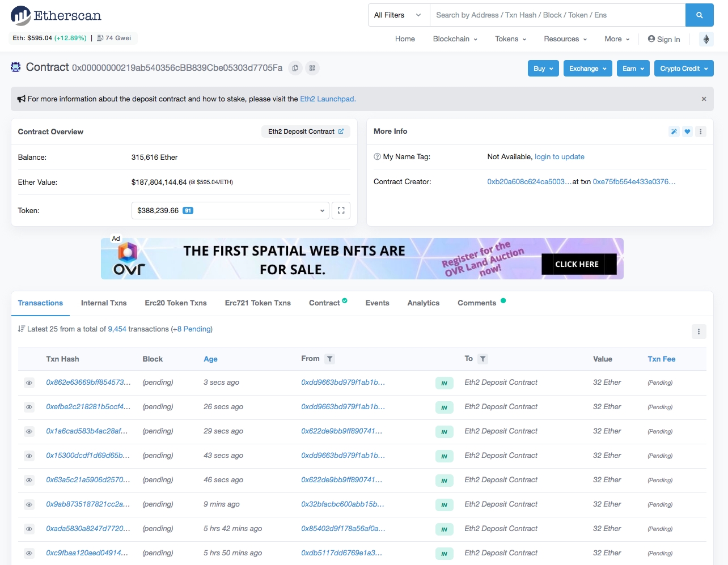
Task: Open the transactions list options menu
Action: point(699,332)
